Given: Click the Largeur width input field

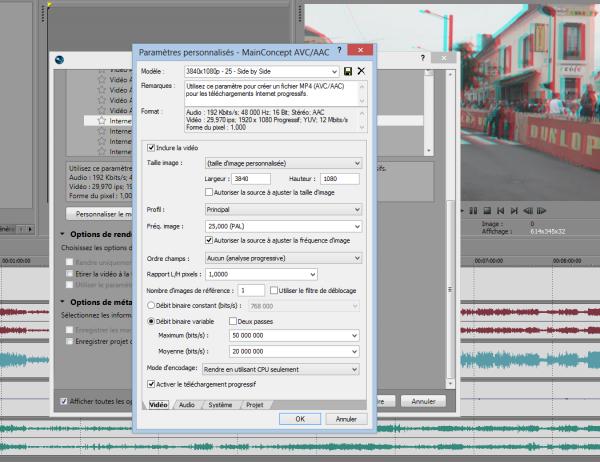Looking at the screenshot, I should 252,178.
